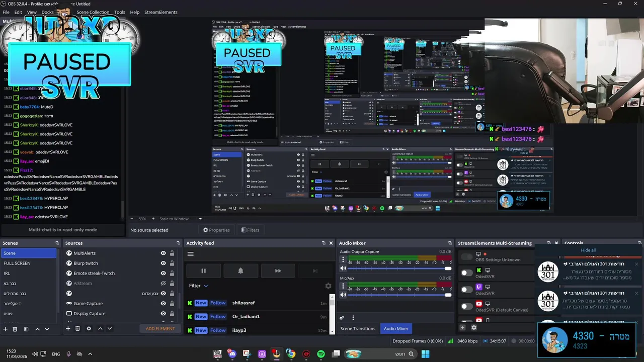Show the hidden AiStream source
The image size is (644, 362).
163,284
